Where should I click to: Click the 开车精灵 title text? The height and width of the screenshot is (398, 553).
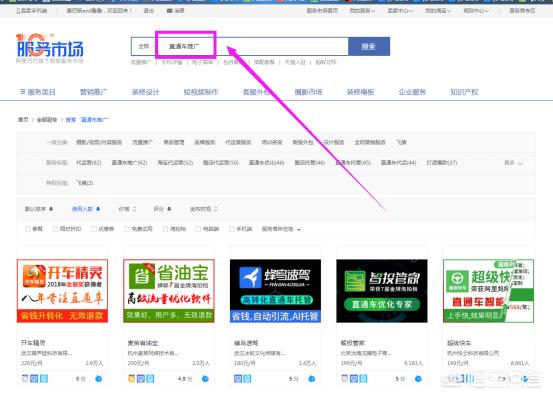(x=33, y=343)
